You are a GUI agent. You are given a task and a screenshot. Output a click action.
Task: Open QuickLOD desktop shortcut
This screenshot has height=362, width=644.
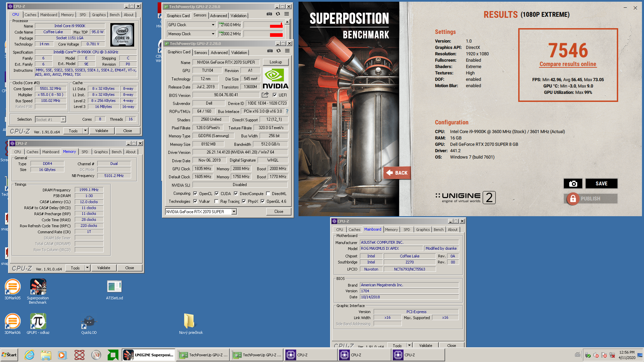(x=89, y=324)
